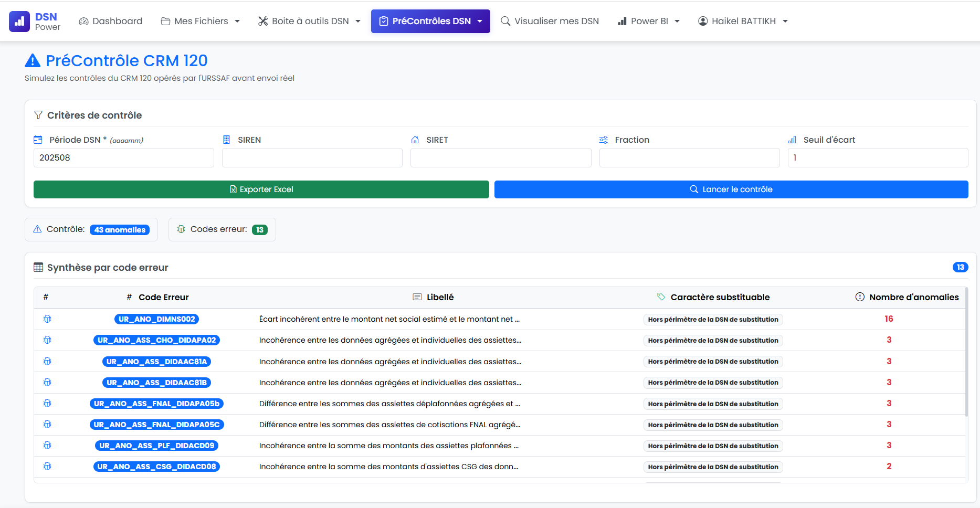Click the calendar icon beside Période DSN
Screen dimensions: 980x508
(38, 140)
